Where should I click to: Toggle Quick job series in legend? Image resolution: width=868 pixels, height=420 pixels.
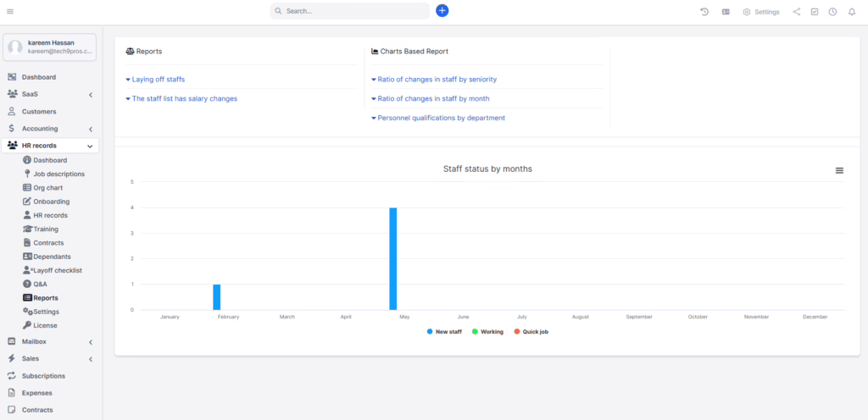coord(531,332)
